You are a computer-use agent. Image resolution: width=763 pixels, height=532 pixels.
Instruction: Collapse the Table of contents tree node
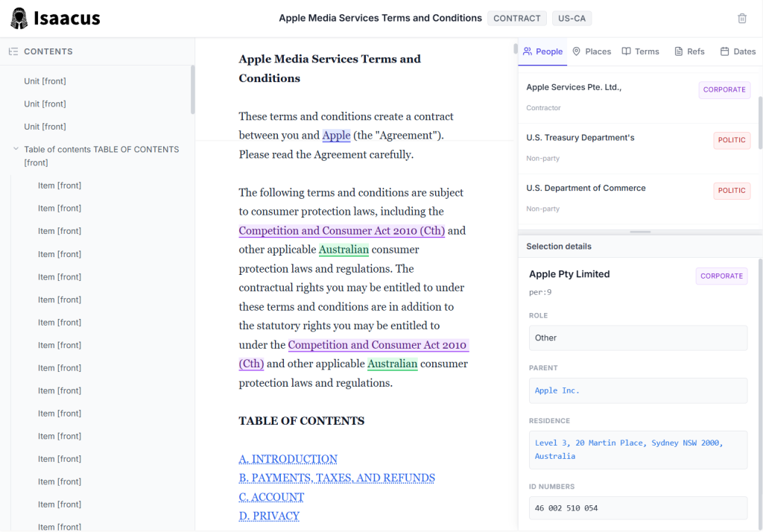(x=16, y=149)
